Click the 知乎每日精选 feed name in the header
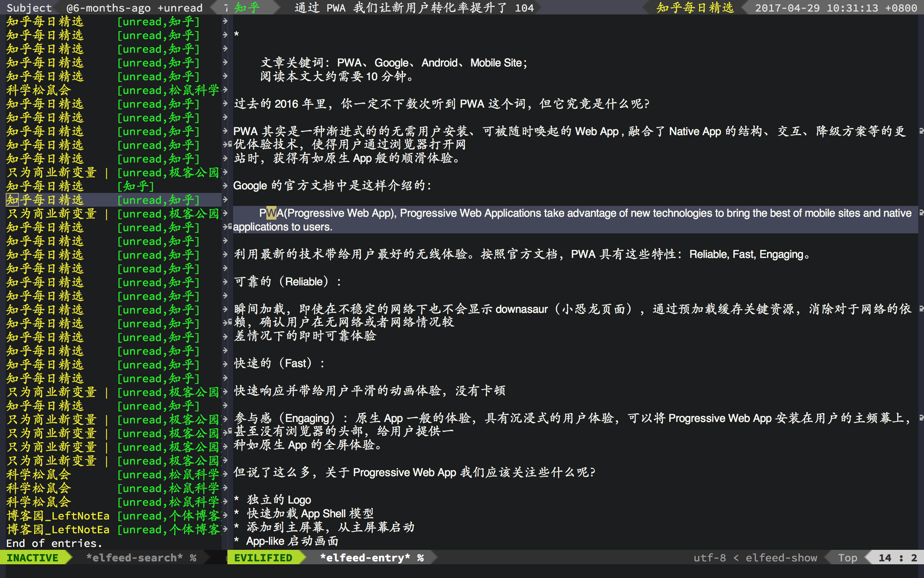 695,8
